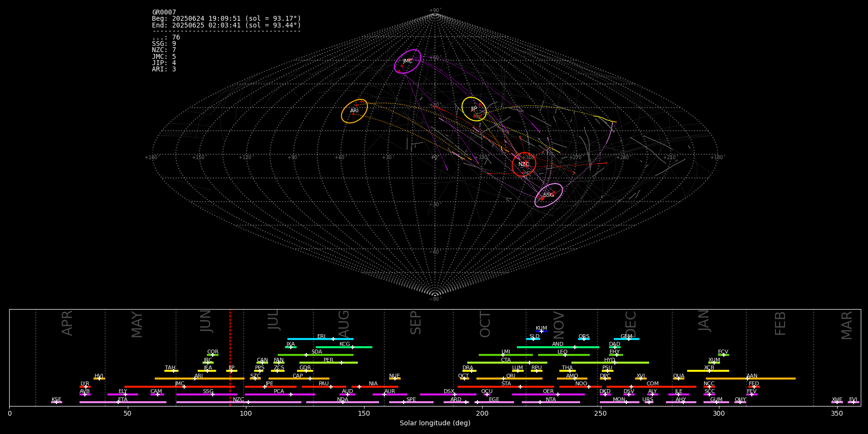Click the cyan ERI shower bar
Screen dimensions: 868x434
coord(320,339)
